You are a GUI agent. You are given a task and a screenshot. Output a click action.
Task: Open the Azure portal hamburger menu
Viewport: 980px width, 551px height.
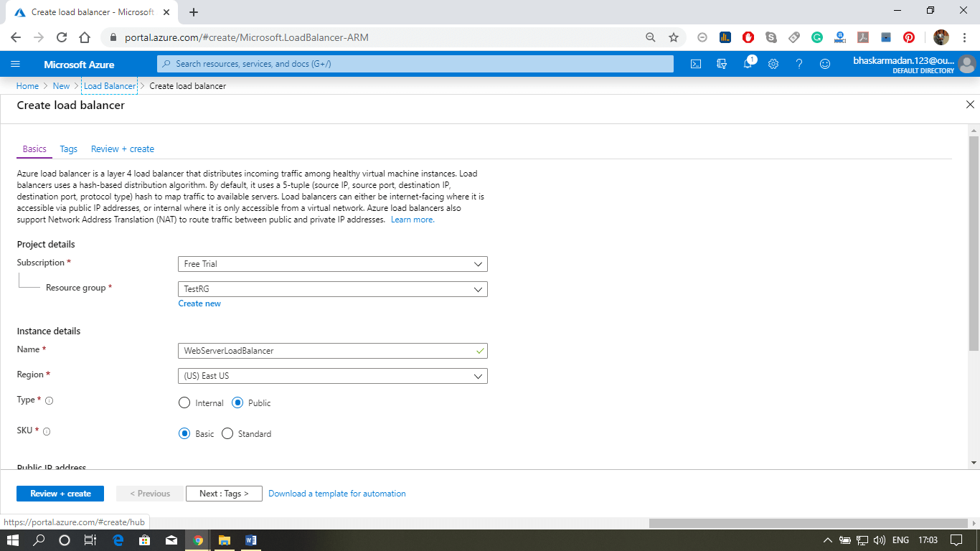tap(16, 64)
